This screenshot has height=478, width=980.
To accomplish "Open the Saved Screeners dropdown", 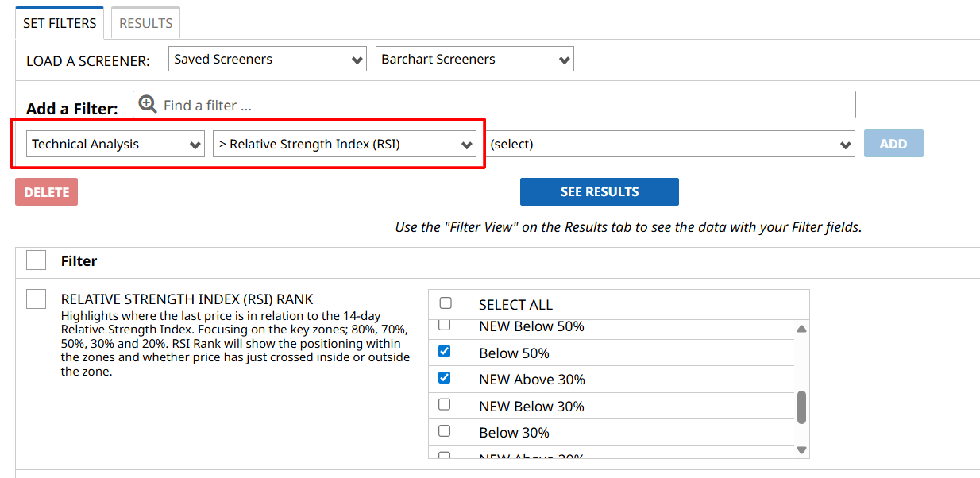I will click(267, 59).
